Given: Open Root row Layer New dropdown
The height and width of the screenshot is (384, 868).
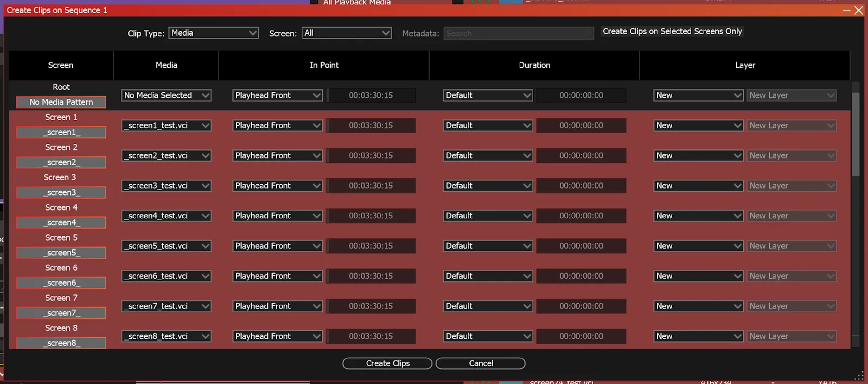Looking at the screenshot, I should [x=698, y=95].
